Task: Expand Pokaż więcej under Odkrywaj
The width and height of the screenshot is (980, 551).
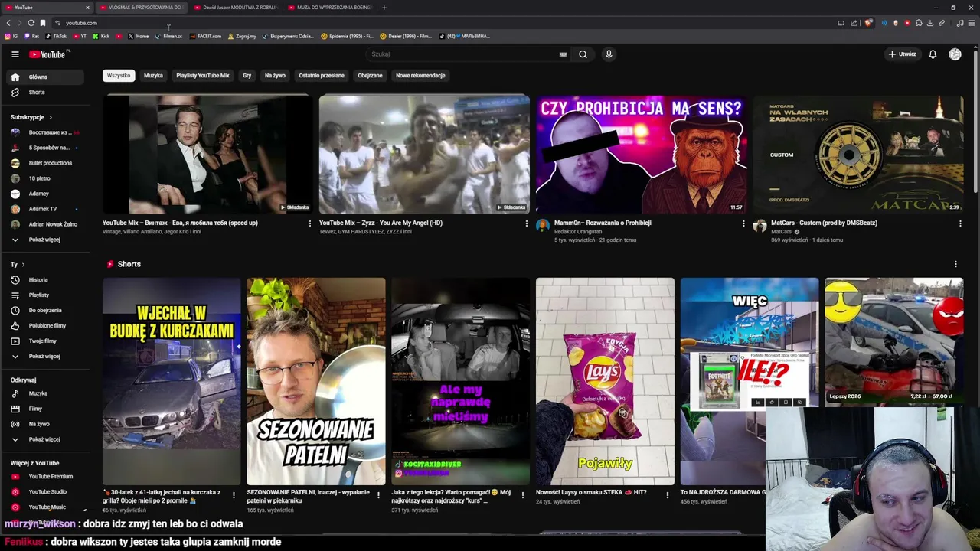Action: (46, 439)
